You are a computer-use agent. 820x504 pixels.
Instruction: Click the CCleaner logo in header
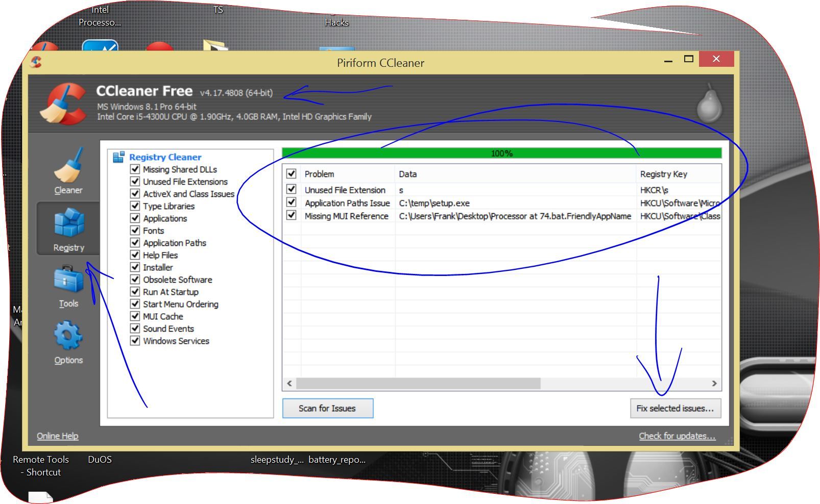click(64, 104)
